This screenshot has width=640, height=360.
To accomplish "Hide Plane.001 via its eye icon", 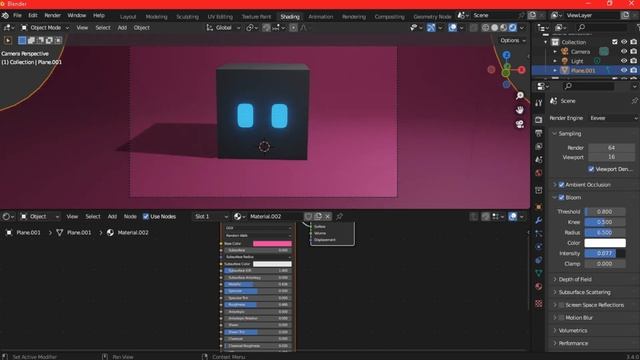I will [x=624, y=70].
